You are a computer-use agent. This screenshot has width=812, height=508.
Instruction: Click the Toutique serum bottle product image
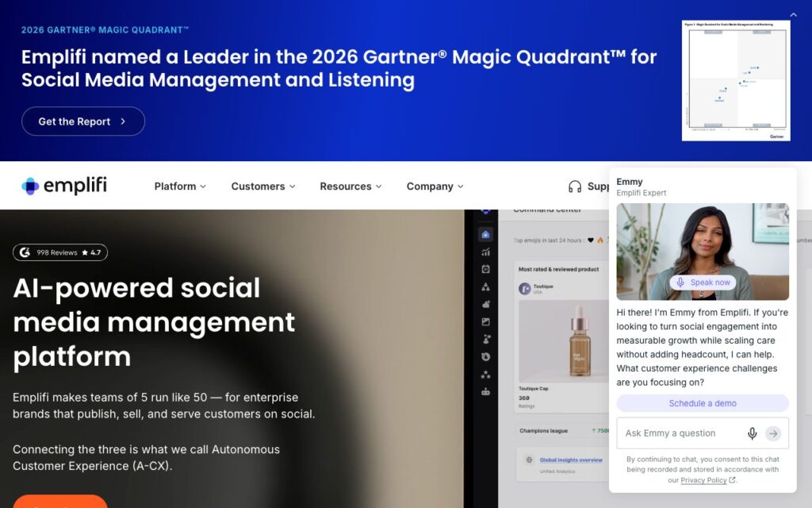(564, 341)
